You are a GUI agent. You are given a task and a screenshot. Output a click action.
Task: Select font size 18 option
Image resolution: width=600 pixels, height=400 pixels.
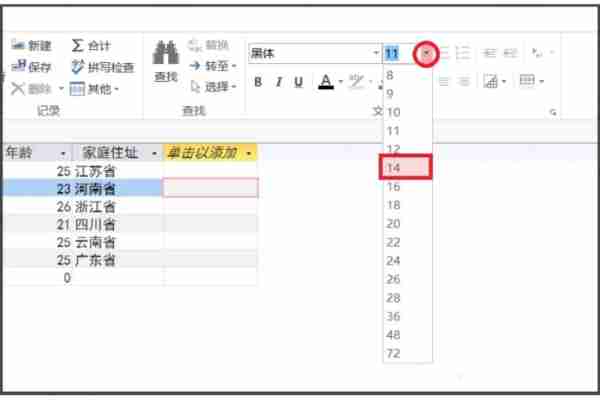[408, 205]
